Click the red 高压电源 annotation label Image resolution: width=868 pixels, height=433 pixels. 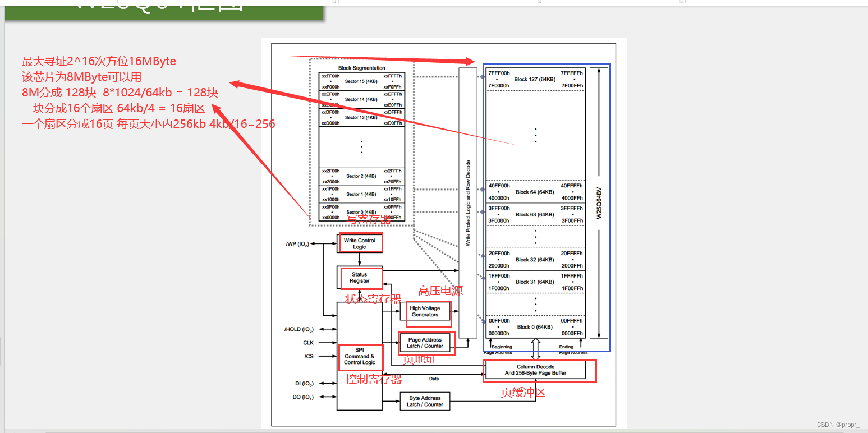(x=441, y=291)
